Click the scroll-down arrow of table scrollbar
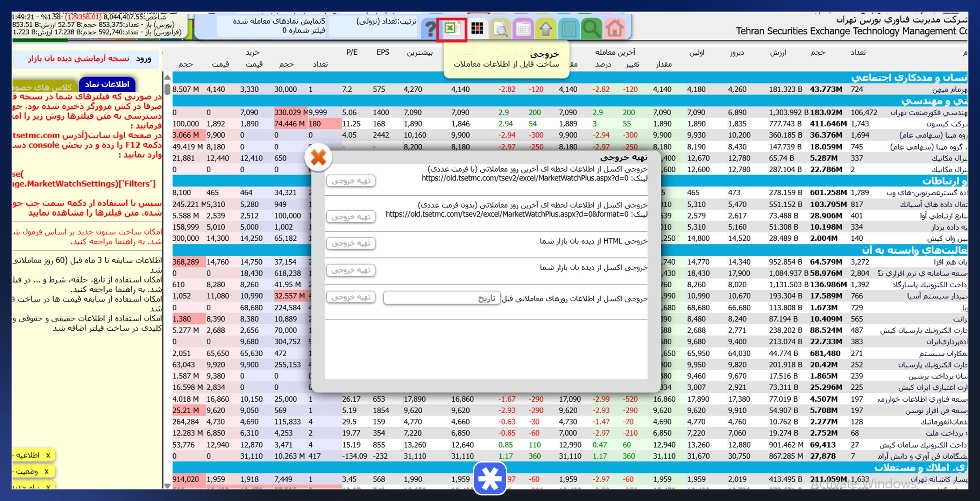This screenshot has width=980, height=501. [168, 485]
